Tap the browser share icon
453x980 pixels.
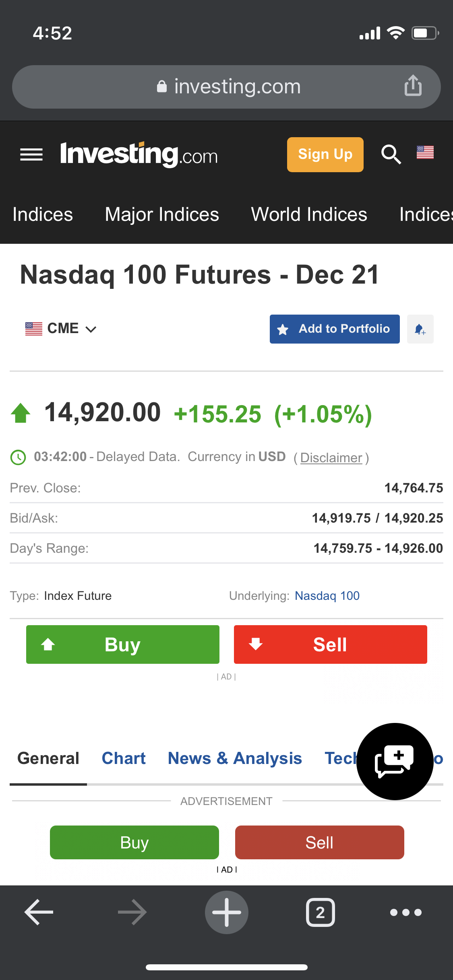pyautogui.click(x=413, y=86)
